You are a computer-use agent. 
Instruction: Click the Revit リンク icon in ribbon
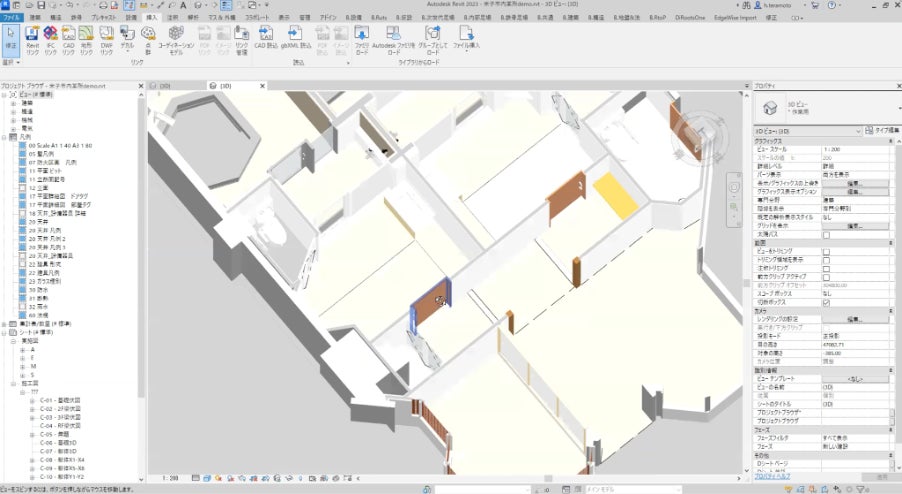click(x=33, y=37)
